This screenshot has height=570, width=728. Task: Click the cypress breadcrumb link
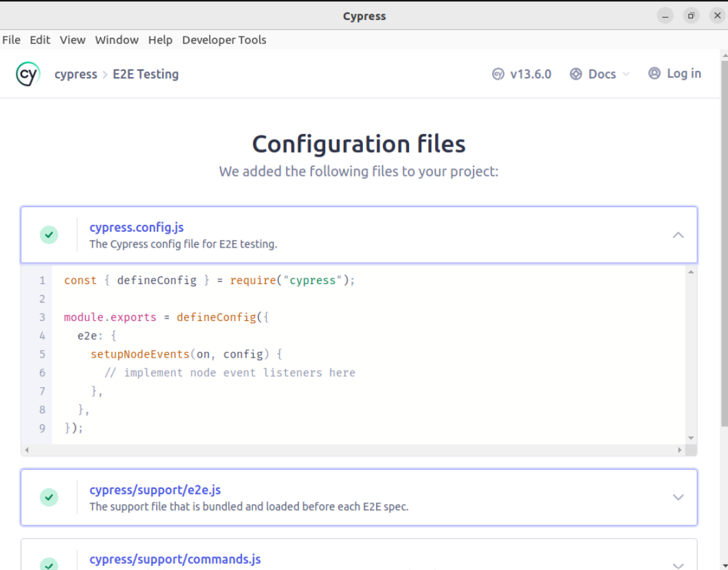coord(76,74)
